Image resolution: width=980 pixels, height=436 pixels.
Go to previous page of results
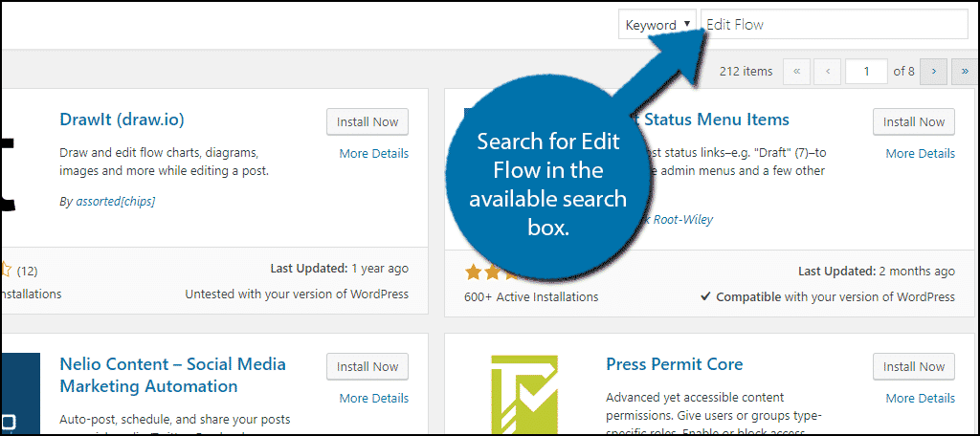[828, 71]
